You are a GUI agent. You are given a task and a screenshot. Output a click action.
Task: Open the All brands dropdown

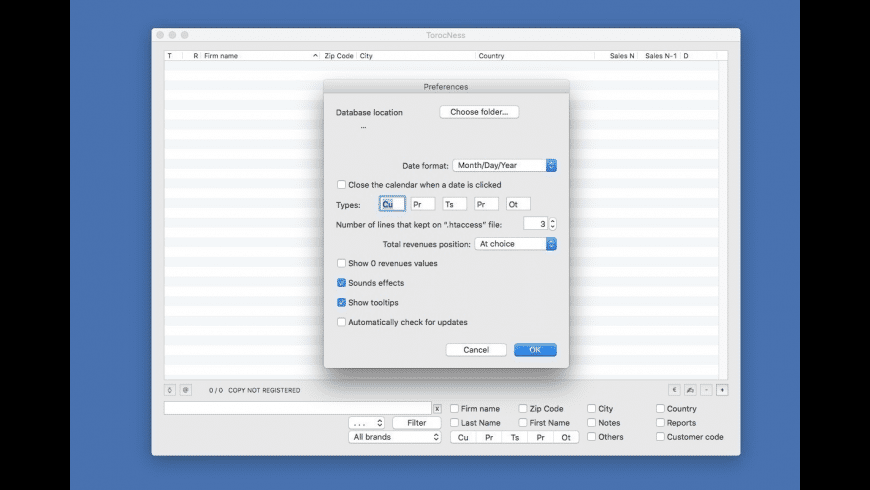point(395,437)
